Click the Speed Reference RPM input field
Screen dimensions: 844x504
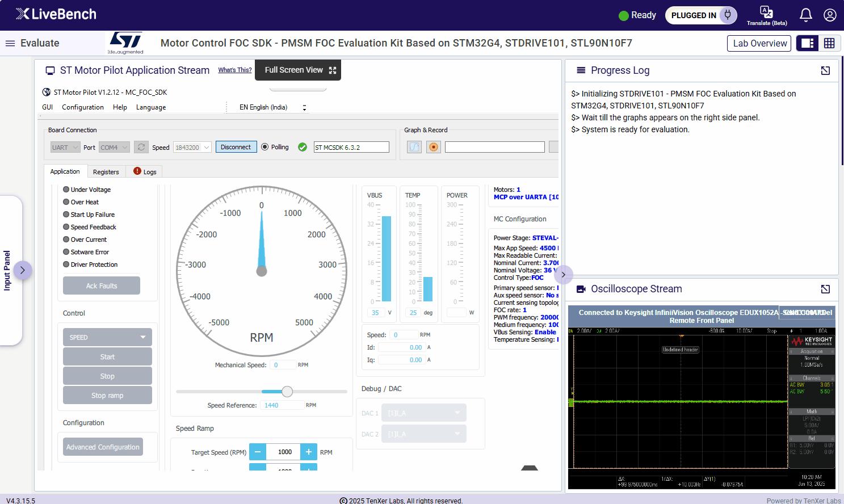point(282,405)
